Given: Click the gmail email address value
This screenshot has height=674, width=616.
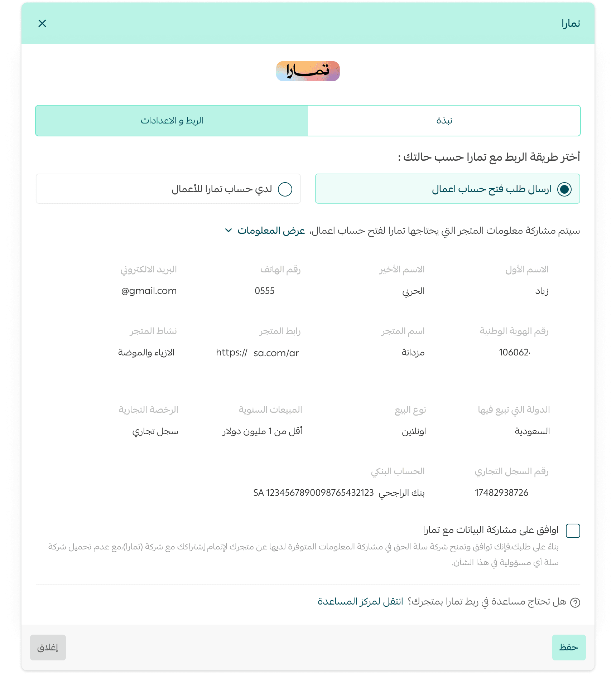Looking at the screenshot, I should click(149, 291).
